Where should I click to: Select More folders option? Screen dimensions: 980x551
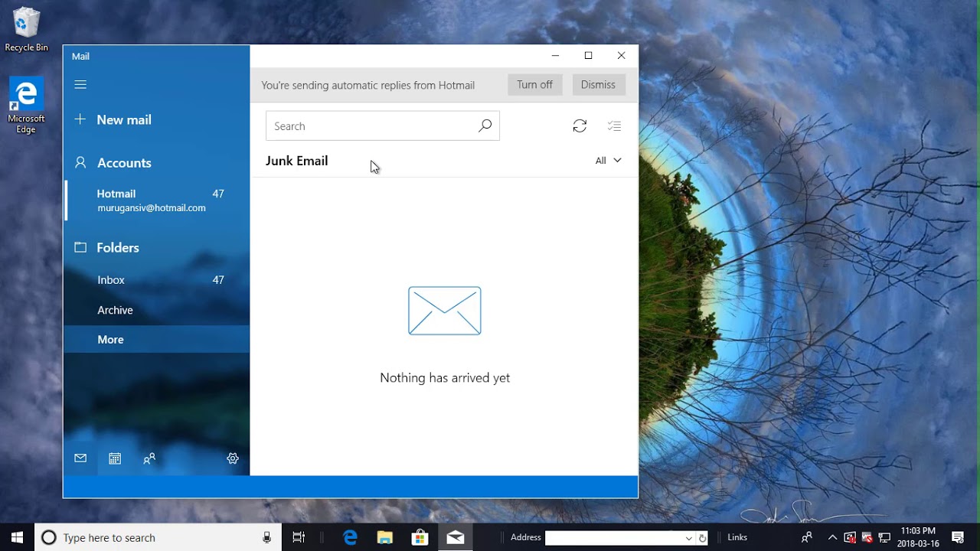pos(157,340)
